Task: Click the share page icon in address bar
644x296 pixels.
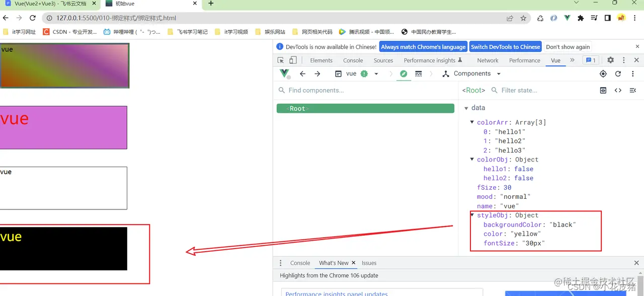Action: 510,18
